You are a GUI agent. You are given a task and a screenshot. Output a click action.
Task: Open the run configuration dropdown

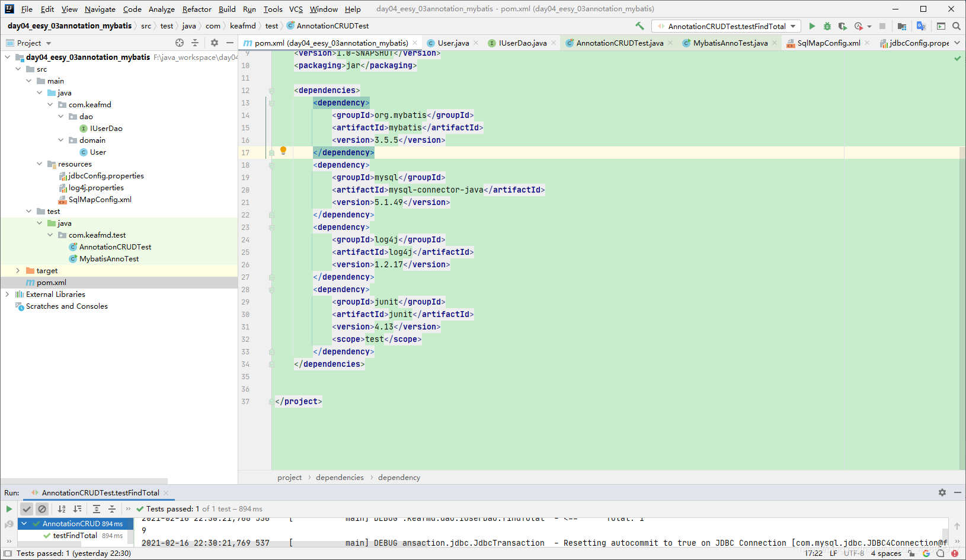[793, 26]
